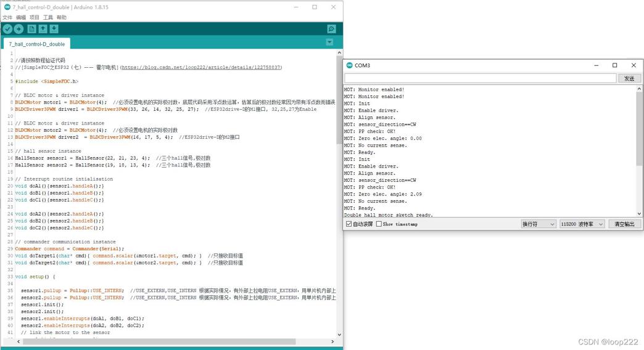
Task: Maximize the COM3 serial monitor window
Action: tap(615, 65)
